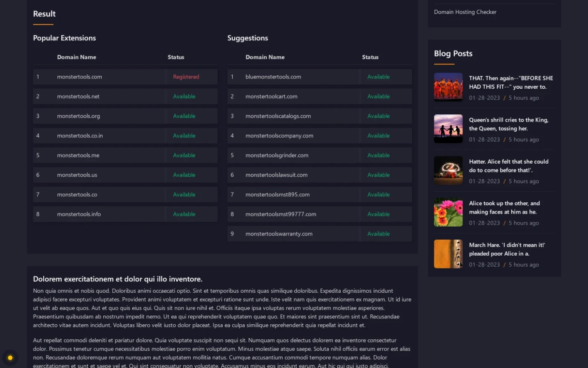Viewport: 588px width, 368px height.
Task: Click the pink flowers blog thumbnail
Action: pyautogui.click(x=448, y=212)
